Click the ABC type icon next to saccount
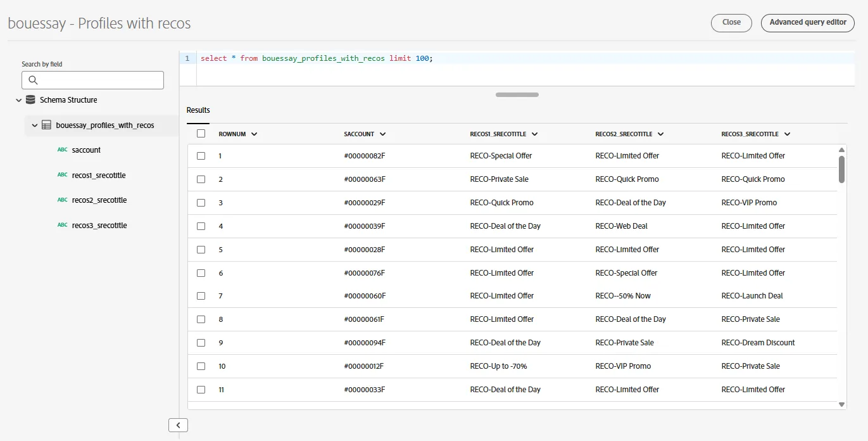The height and width of the screenshot is (441, 868). coord(62,150)
